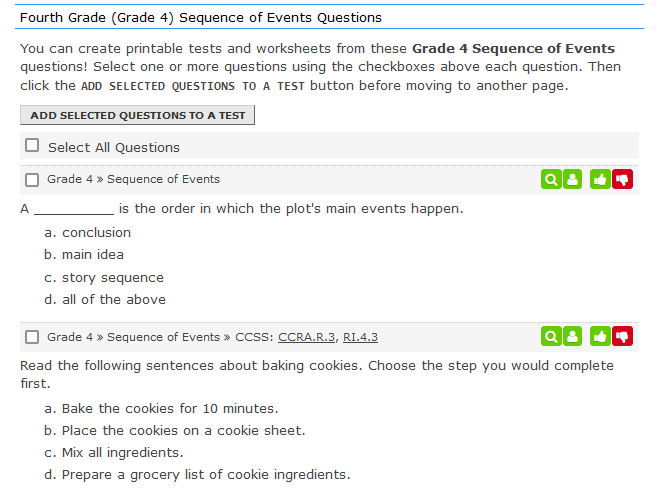Click the author profile icon on first question
657x497 pixels.
(572, 179)
